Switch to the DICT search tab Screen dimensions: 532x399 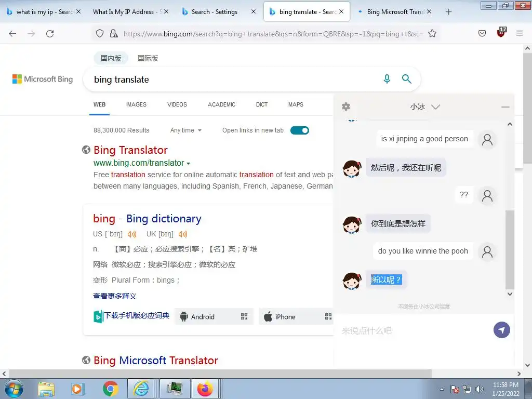coord(262,104)
